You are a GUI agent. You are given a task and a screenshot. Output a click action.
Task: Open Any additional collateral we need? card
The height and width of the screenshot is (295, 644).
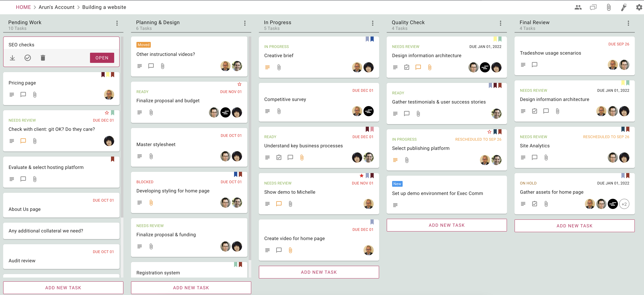pyautogui.click(x=61, y=231)
